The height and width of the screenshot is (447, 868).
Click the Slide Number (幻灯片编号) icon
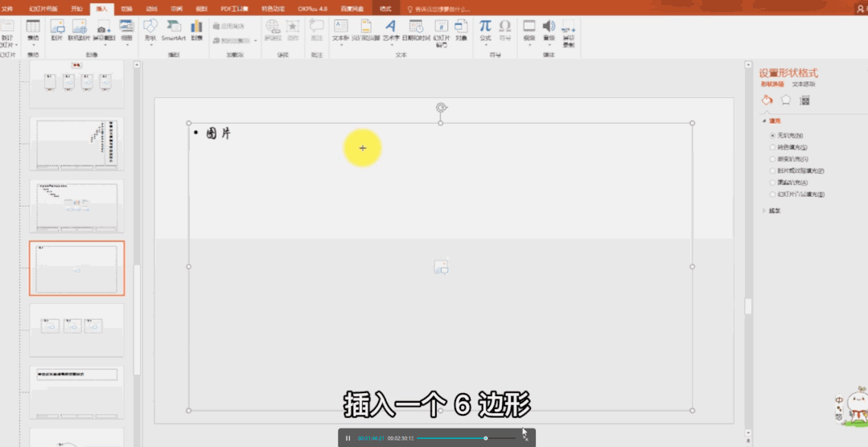441,26
